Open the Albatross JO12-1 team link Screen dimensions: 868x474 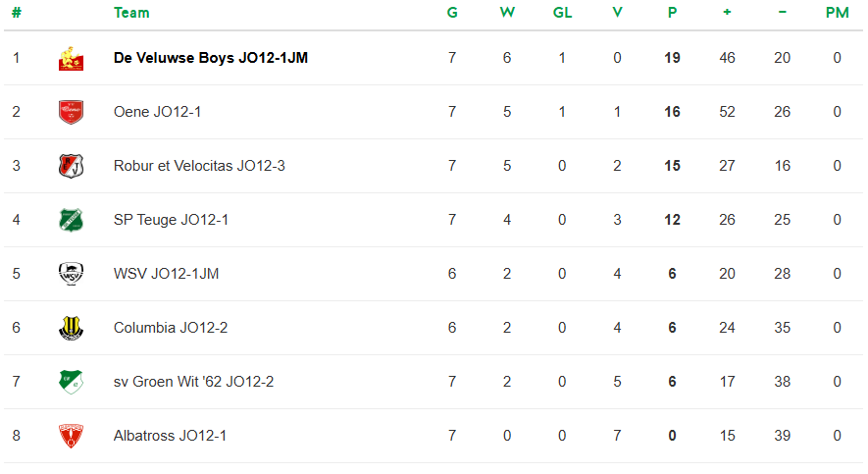170,436
